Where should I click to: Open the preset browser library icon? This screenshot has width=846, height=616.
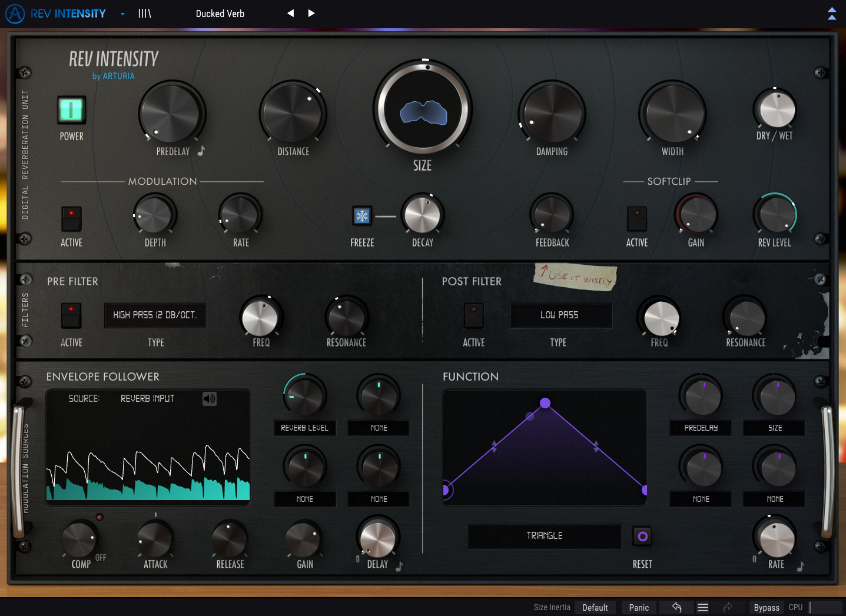click(x=144, y=14)
